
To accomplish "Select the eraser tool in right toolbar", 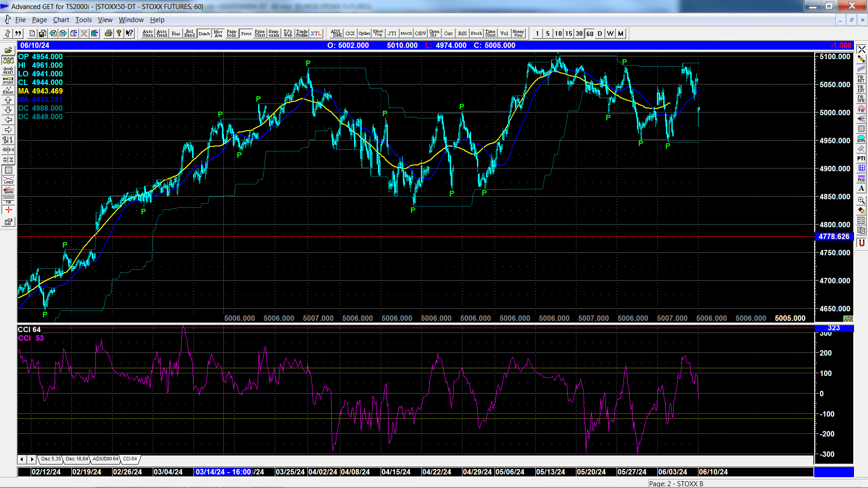I will [x=861, y=211].
